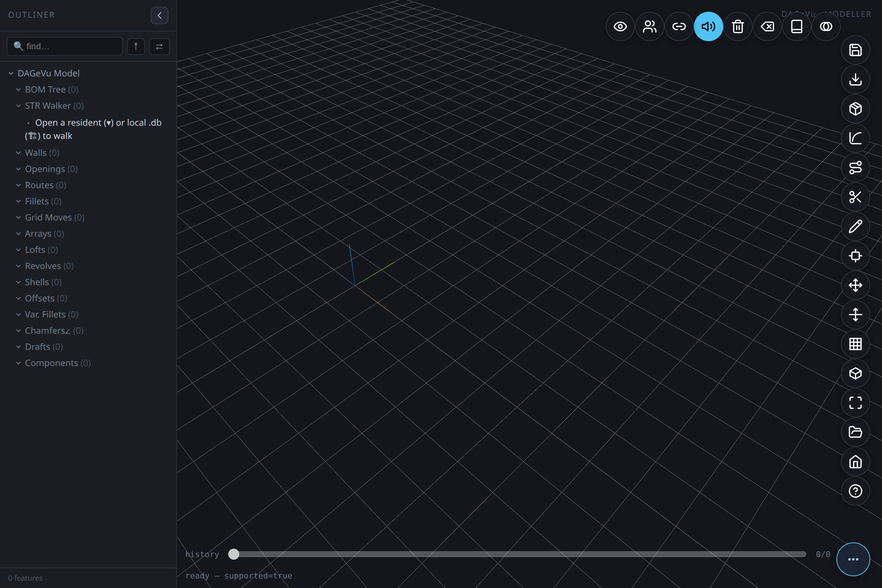This screenshot has height=588, width=882.
Task: Select the curve fillet tool icon
Action: (856, 139)
